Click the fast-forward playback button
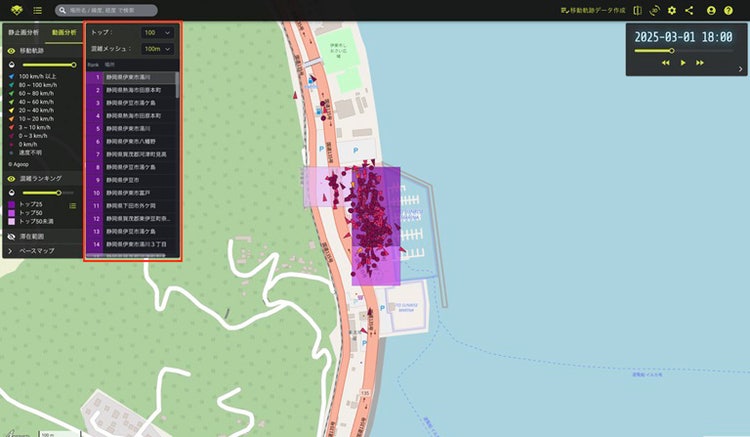 click(700, 63)
